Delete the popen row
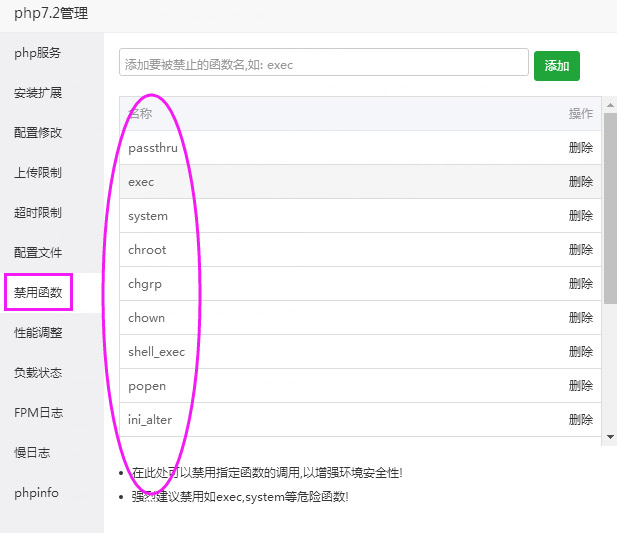Screen dimensions: 617x533 580,385
